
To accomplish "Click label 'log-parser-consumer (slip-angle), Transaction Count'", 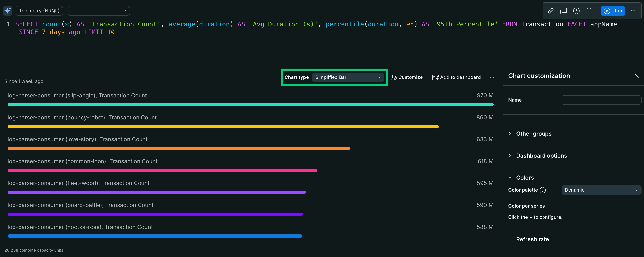I will (x=77, y=96).
